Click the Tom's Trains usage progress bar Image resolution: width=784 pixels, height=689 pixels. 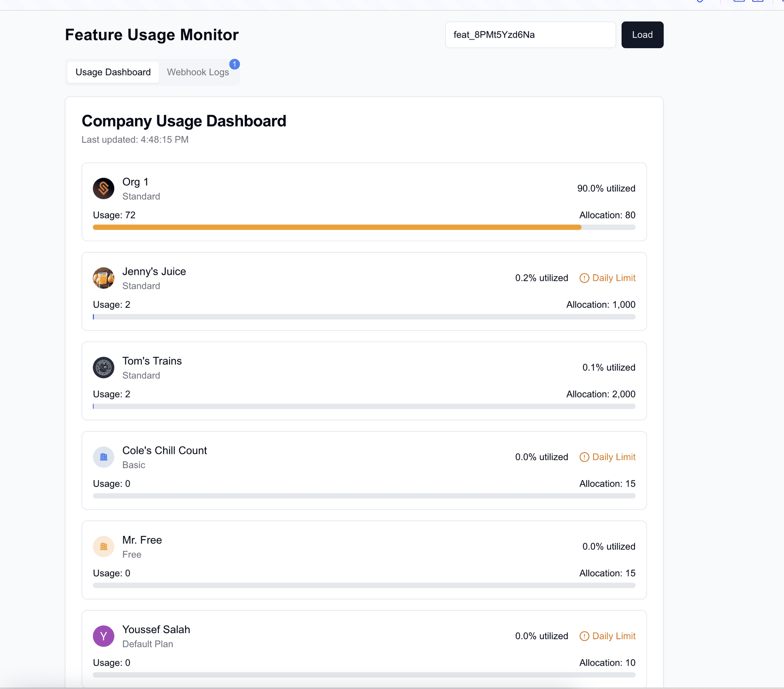pyautogui.click(x=364, y=406)
